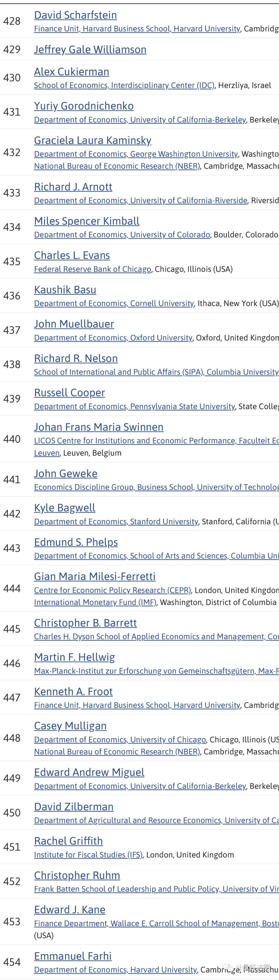Open the Federal Reserve Bank of Chicago link

[x=92, y=269]
